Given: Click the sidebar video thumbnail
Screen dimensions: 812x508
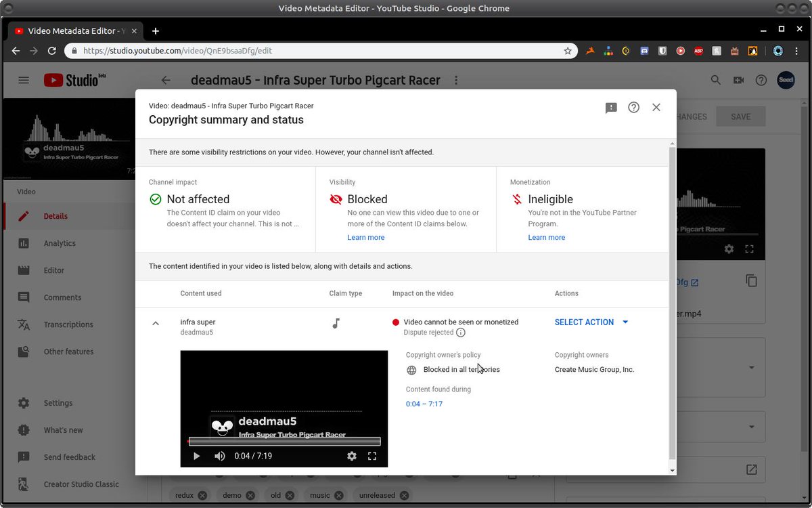Looking at the screenshot, I should click(70, 138).
